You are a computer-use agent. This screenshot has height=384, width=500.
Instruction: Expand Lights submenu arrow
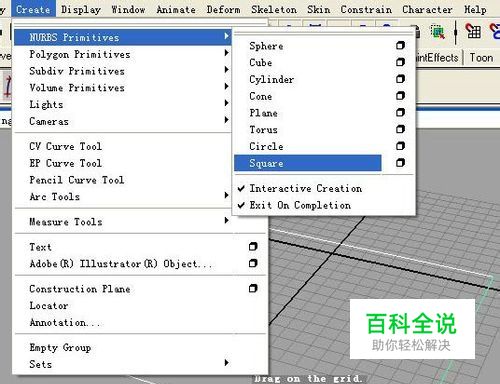click(x=226, y=103)
